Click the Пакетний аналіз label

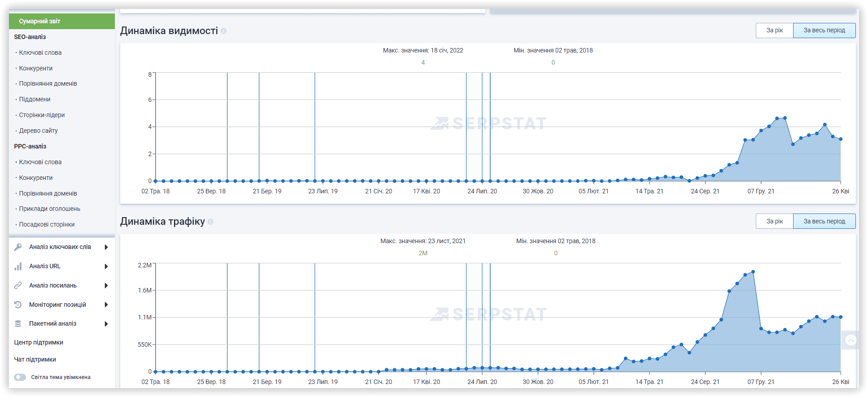pyautogui.click(x=53, y=323)
